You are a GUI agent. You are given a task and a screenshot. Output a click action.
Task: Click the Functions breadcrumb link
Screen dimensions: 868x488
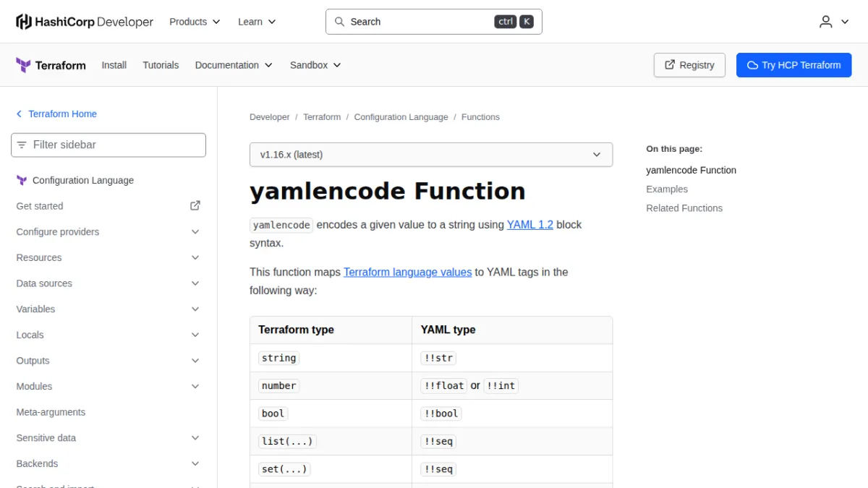tap(481, 117)
